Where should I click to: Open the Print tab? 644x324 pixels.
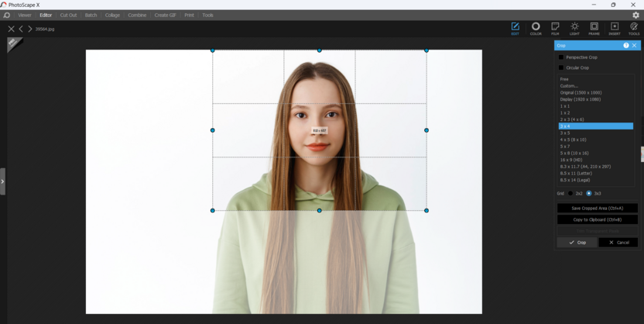click(189, 16)
